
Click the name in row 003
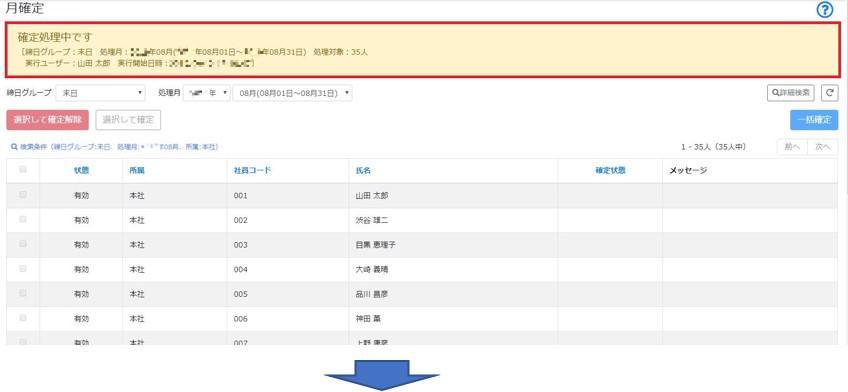375,245
